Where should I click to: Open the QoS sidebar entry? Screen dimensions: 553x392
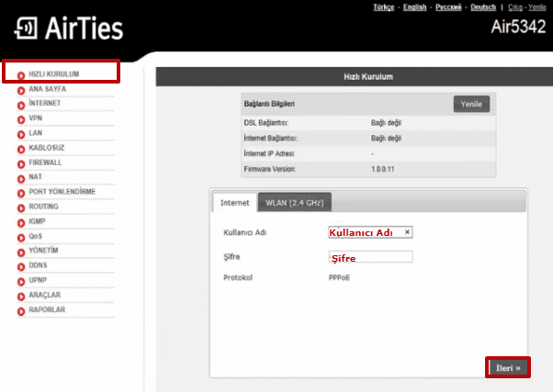click(35, 236)
